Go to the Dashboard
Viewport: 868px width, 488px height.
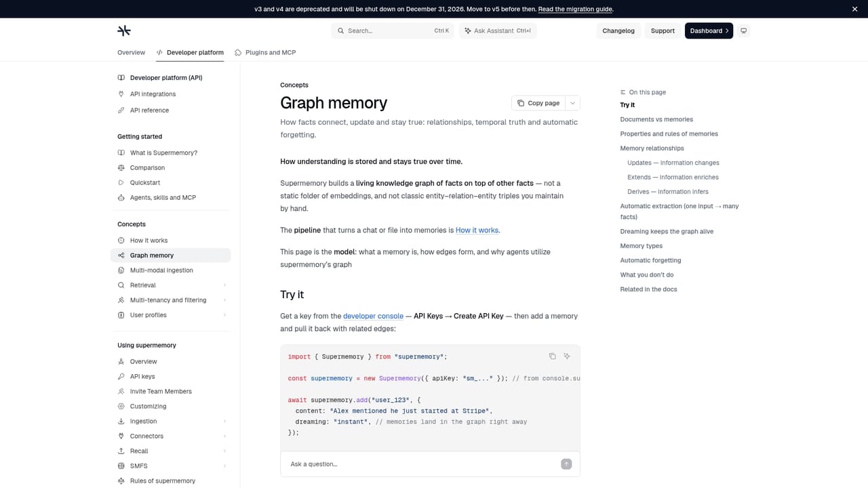pos(709,30)
